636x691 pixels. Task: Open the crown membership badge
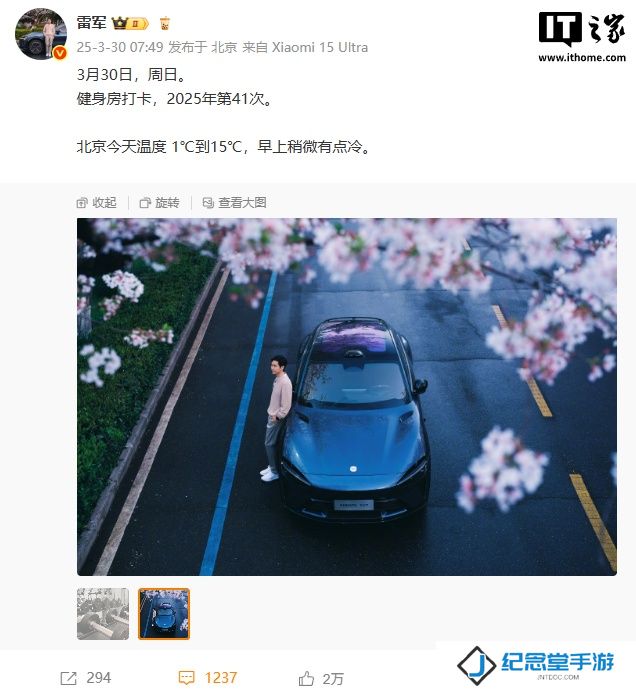click(x=130, y=23)
